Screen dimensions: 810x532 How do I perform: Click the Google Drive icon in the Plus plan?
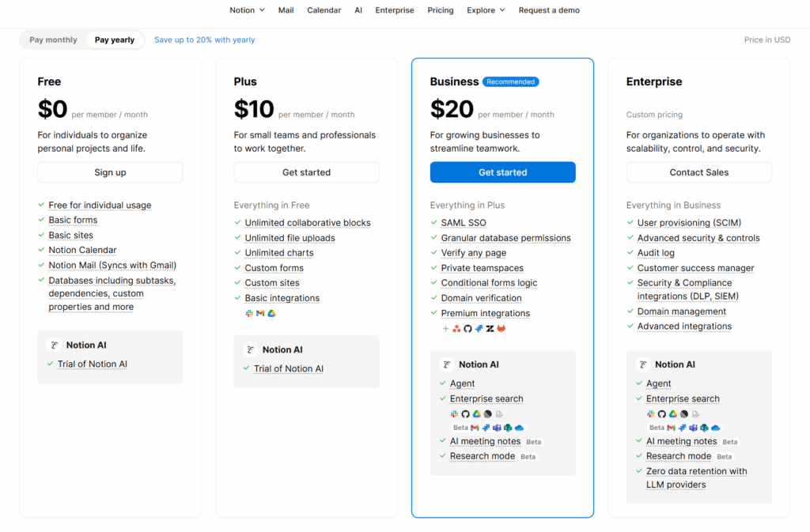click(271, 314)
